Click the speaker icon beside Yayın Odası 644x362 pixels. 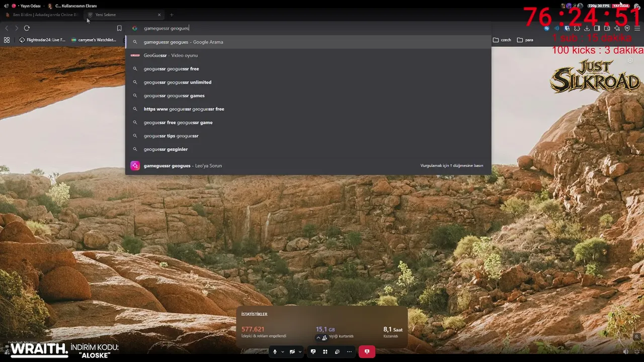coord(6,6)
